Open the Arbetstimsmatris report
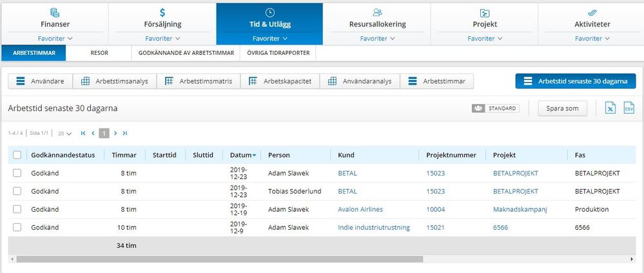The height and width of the screenshot is (273, 644). click(199, 81)
